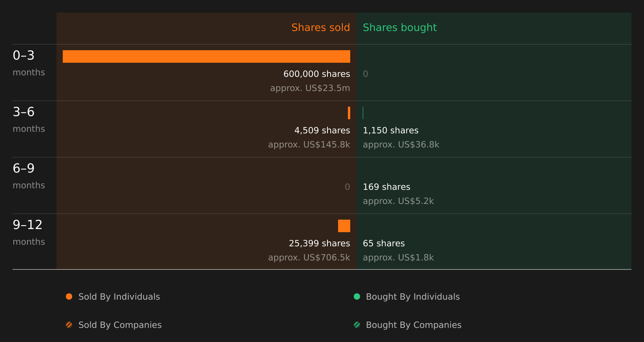Click approx. US$36.8k text
Screen dimensions: 644x342
(401, 145)
